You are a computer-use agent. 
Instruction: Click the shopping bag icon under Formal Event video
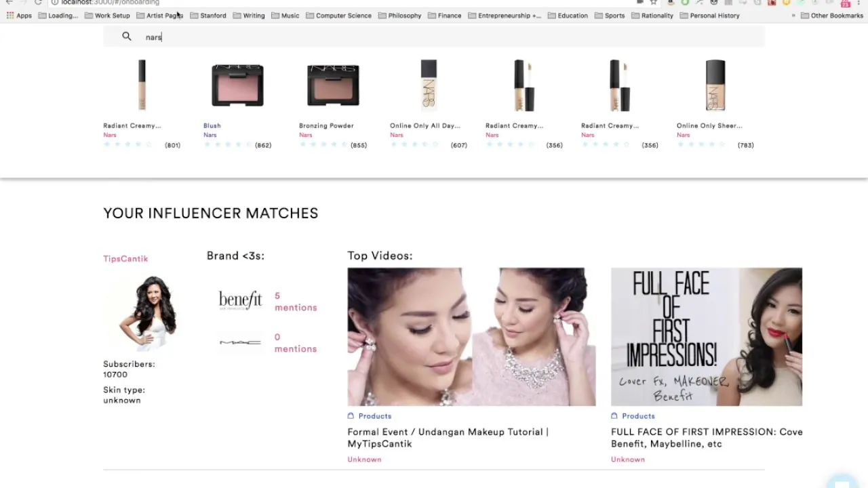click(351, 415)
